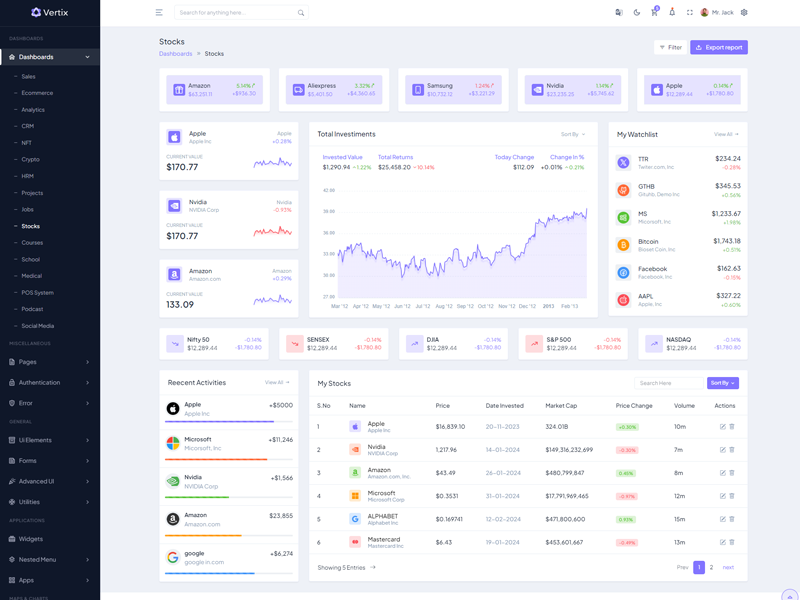Open notifications bell

coord(672,13)
